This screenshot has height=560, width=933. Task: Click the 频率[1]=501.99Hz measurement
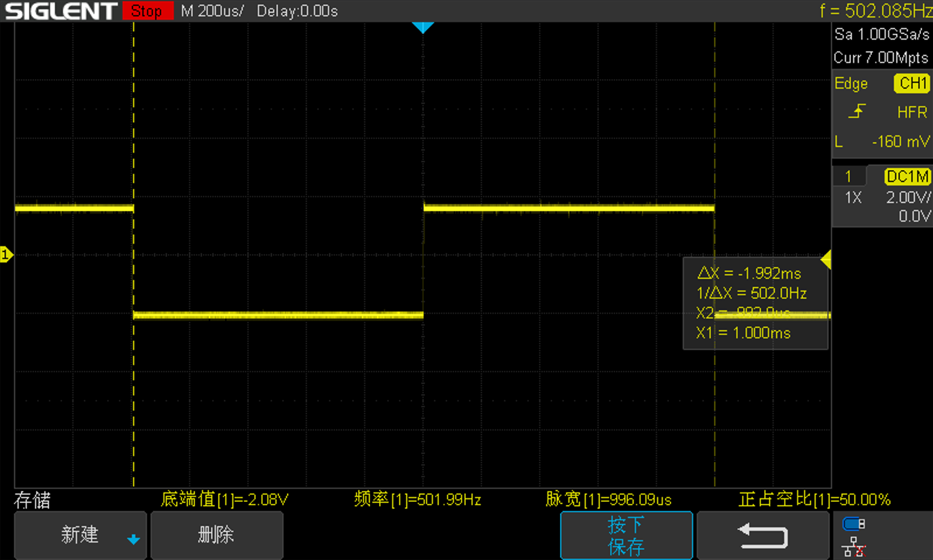(x=417, y=499)
